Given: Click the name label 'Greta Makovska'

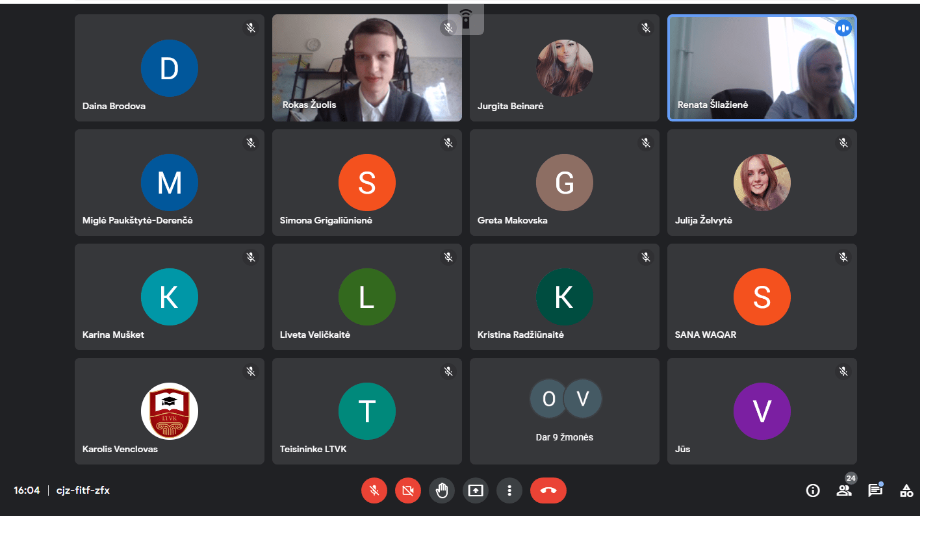Looking at the screenshot, I should 513,220.
